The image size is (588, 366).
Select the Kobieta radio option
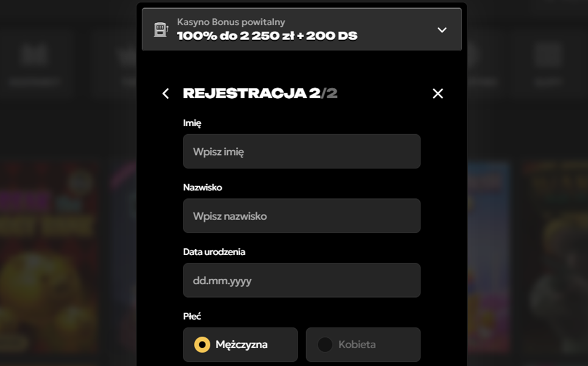pyautogui.click(x=363, y=345)
